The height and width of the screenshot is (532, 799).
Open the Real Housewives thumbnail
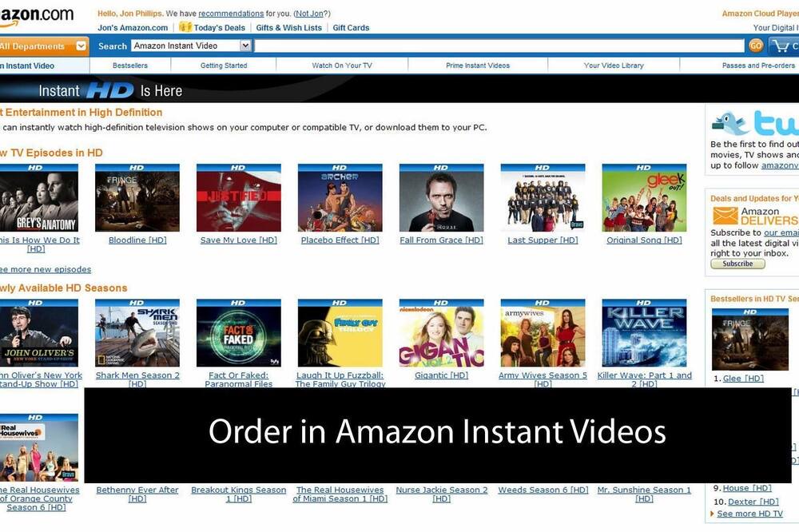click(38, 447)
